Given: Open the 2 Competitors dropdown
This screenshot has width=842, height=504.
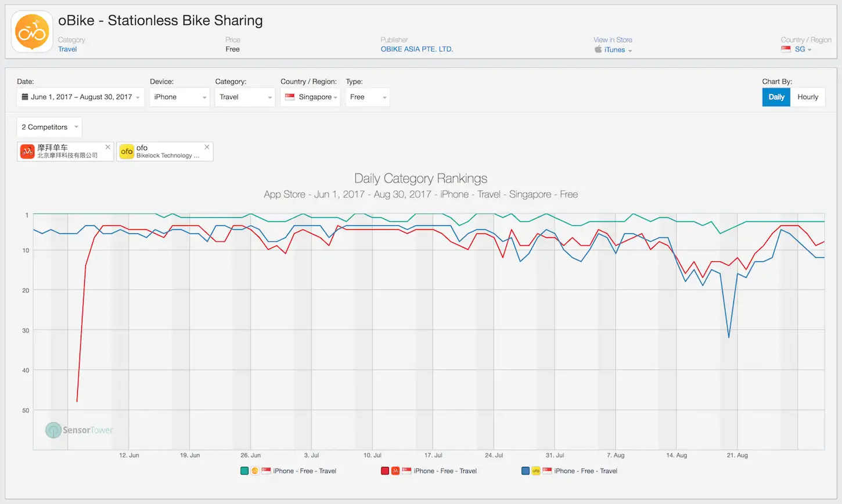Looking at the screenshot, I should [x=49, y=127].
